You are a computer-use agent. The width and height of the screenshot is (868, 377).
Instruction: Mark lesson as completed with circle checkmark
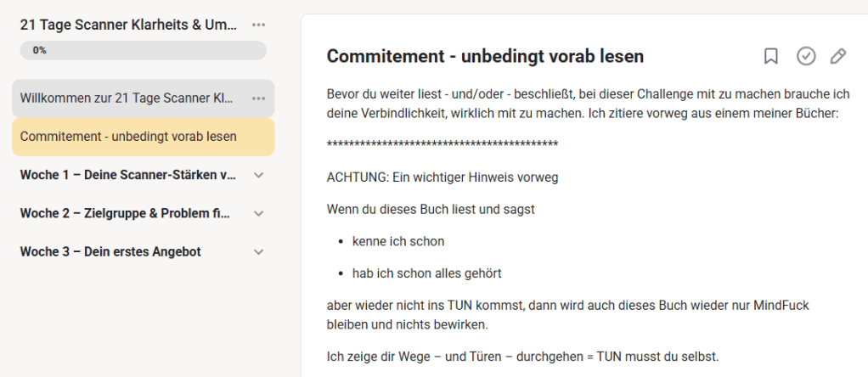pos(805,56)
